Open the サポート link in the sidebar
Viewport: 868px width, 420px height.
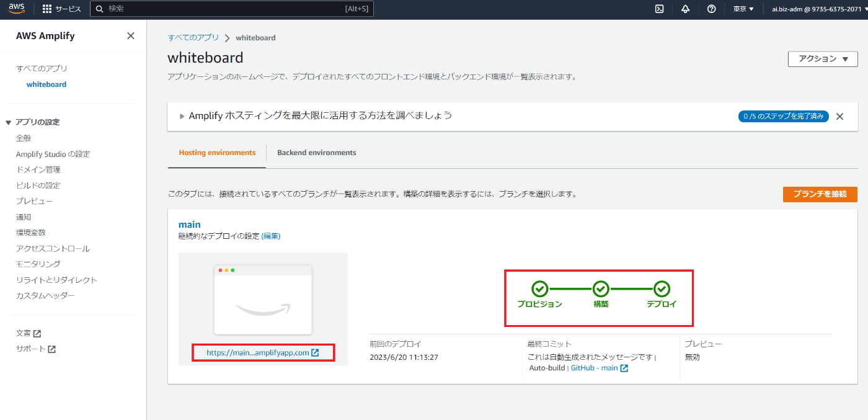tap(31, 349)
